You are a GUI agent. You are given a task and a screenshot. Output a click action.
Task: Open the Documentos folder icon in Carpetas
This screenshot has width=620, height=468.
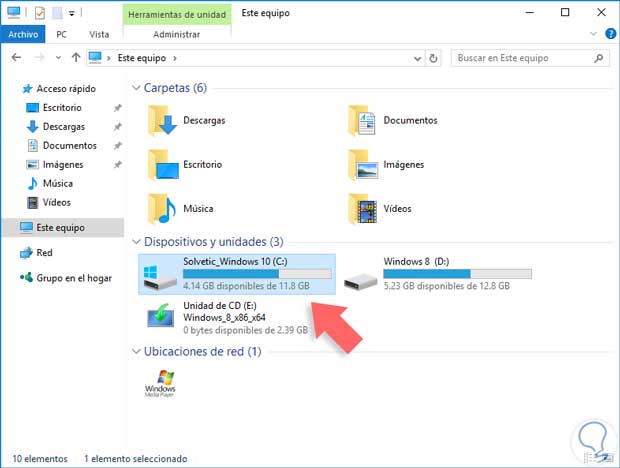[362, 120]
